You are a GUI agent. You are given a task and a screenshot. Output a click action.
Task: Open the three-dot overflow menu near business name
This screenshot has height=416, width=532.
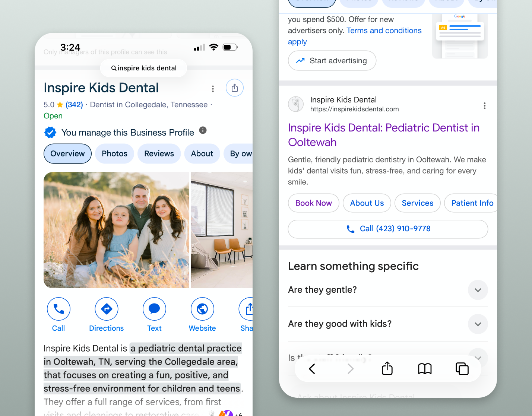click(213, 89)
